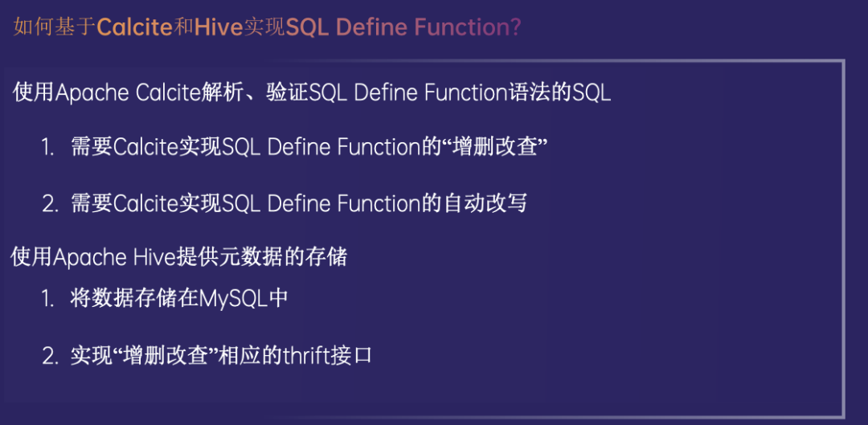Click "如何基于" at the start of the title
868x425 pixels.
pos(54,28)
